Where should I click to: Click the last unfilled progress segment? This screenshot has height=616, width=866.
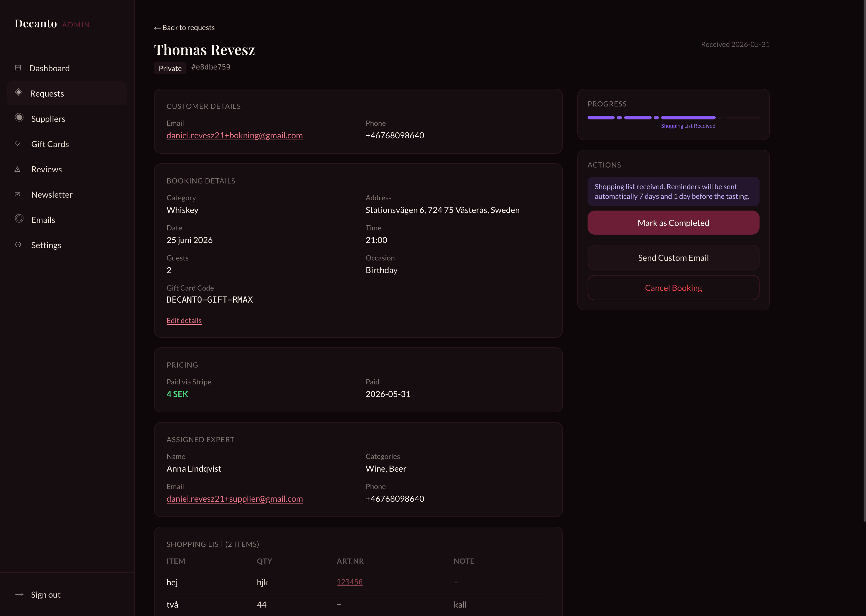click(x=742, y=118)
